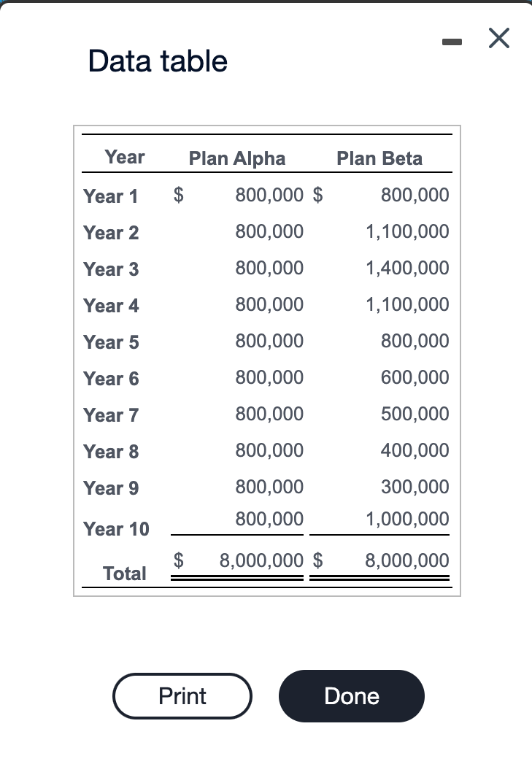
Task: Select Plan Beta's 1,000,000 Year 10 value
Action: (x=408, y=519)
